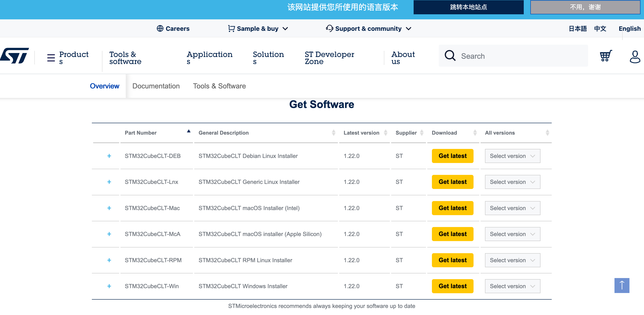
Task: Sort by Supplier column arrows
Action: click(422, 133)
